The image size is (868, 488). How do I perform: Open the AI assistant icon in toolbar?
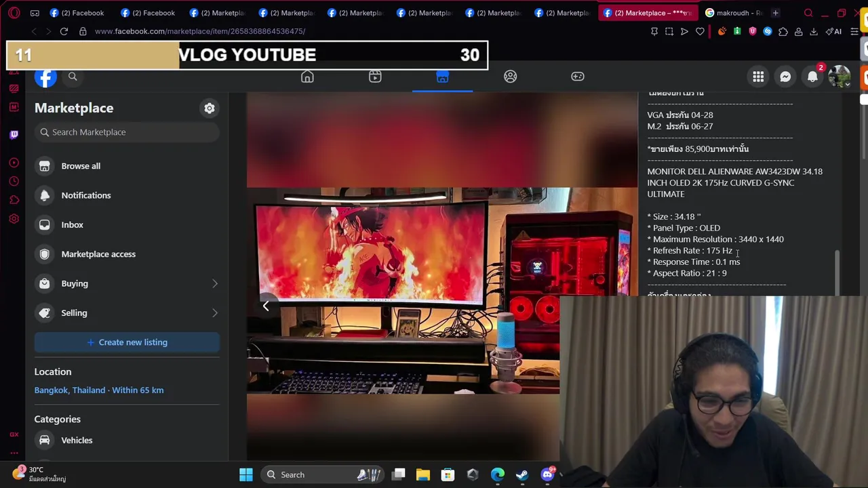833,31
